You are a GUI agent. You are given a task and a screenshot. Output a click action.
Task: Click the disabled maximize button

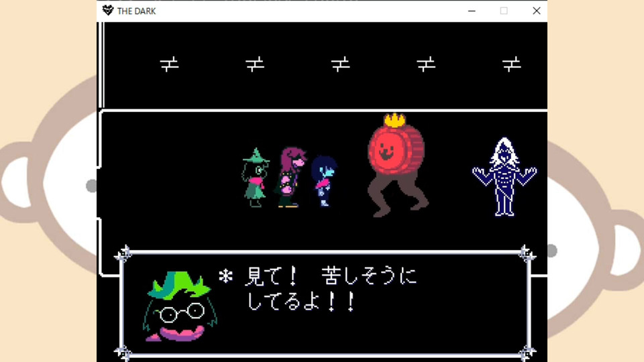[504, 11]
